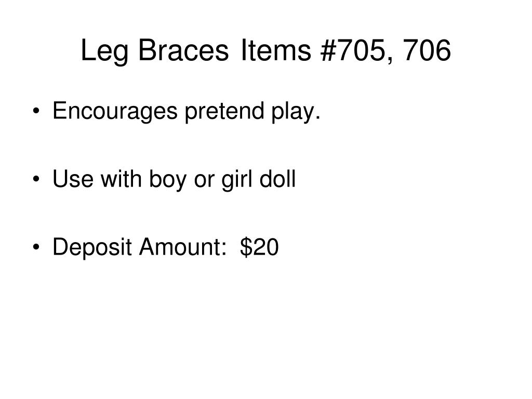Viewport: 532px width, 399px height.
Task: Click the word "Encourages" in the first bullet
Action: (x=115, y=112)
